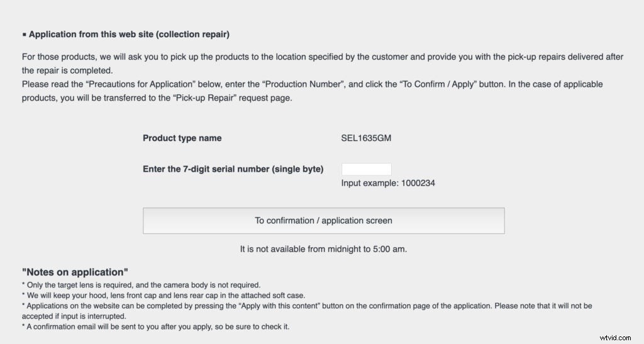Viewport: 644px width, 344px height.
Task: Click the "Enter the 7-digit serial number" label
Action: [233, 169]
